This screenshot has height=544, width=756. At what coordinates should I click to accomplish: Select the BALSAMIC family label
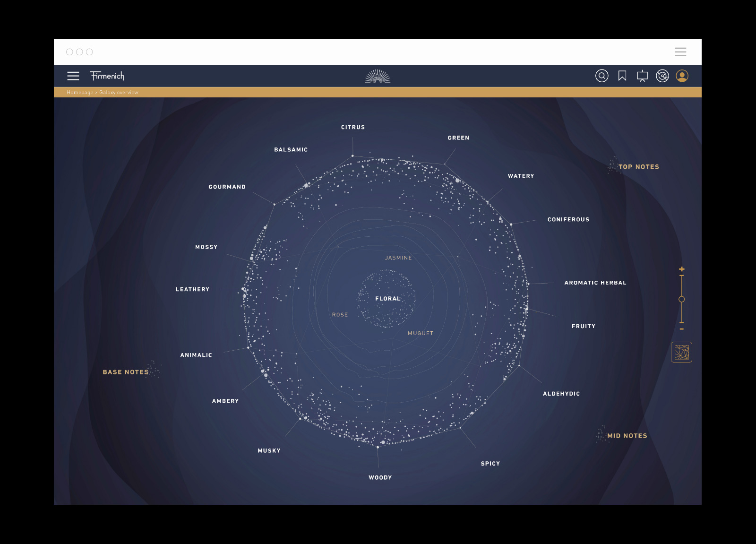pos(291,150)
